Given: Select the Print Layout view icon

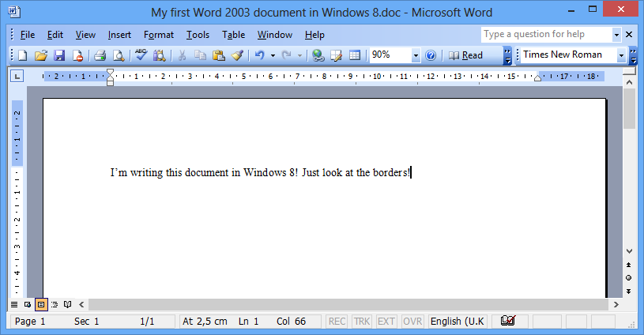Looking at the screenshot, I should coord(41,305).
